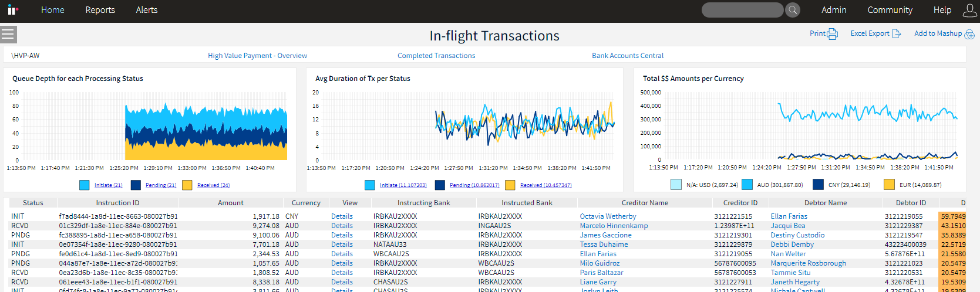This screenshot has height=292, width=980.
Task: Click the magnifier search icon
Action: (x=793, y=10)
